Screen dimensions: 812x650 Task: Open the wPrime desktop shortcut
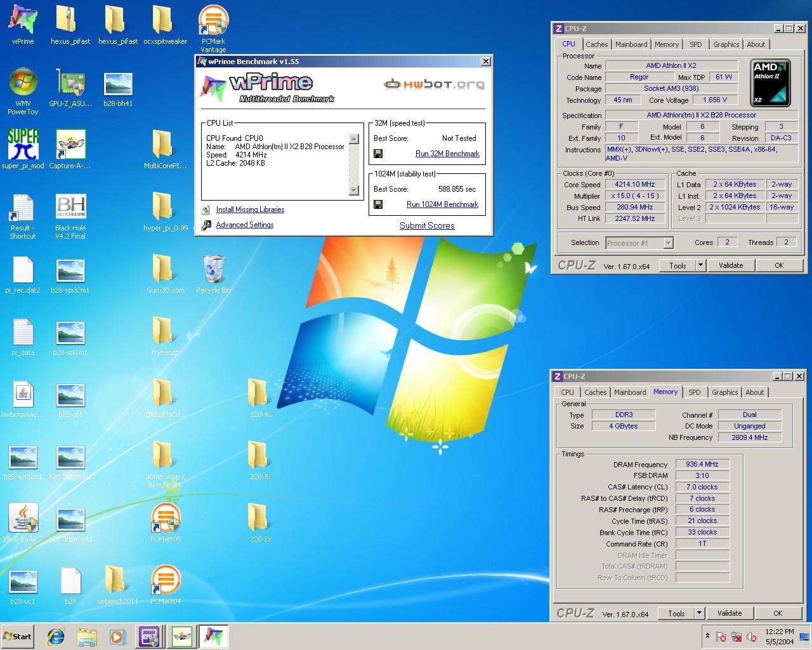tap(23, 24)
